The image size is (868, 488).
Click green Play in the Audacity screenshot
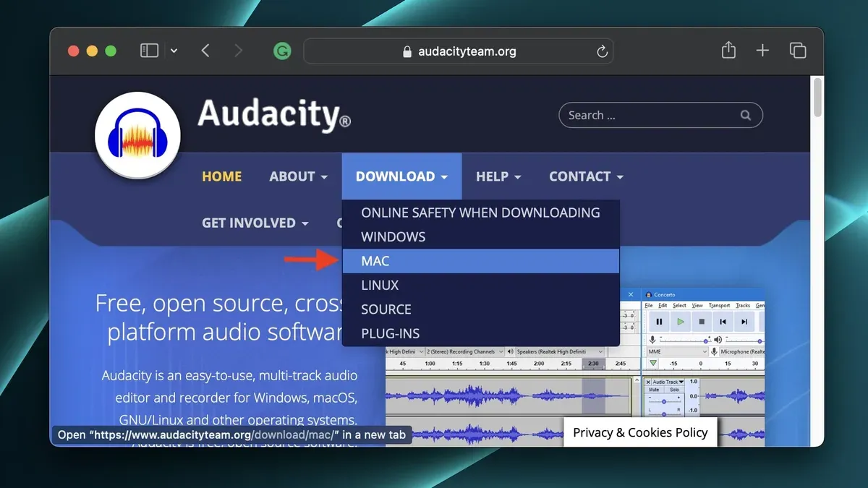coord(681,322)
